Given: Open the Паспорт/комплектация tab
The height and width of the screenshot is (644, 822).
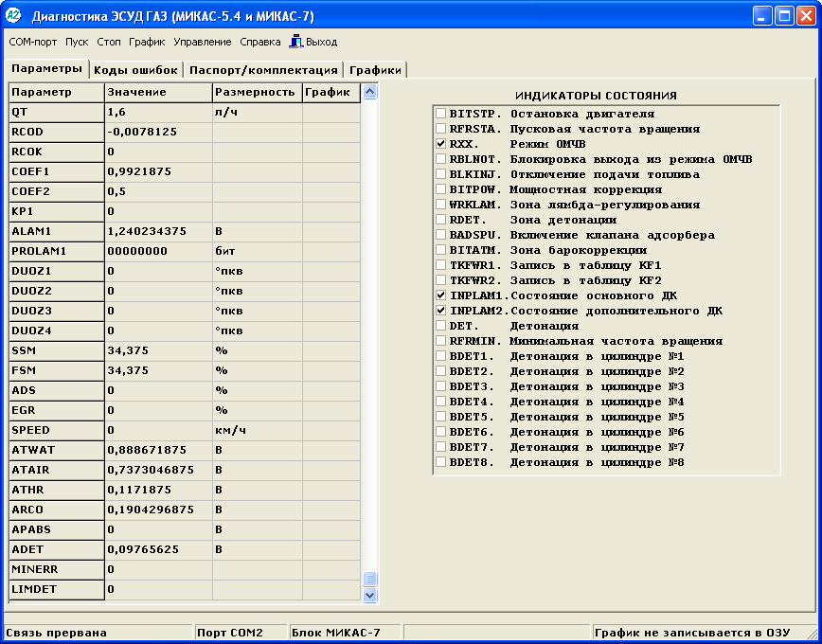Looking at the screenshot, I should coord(263,70).
